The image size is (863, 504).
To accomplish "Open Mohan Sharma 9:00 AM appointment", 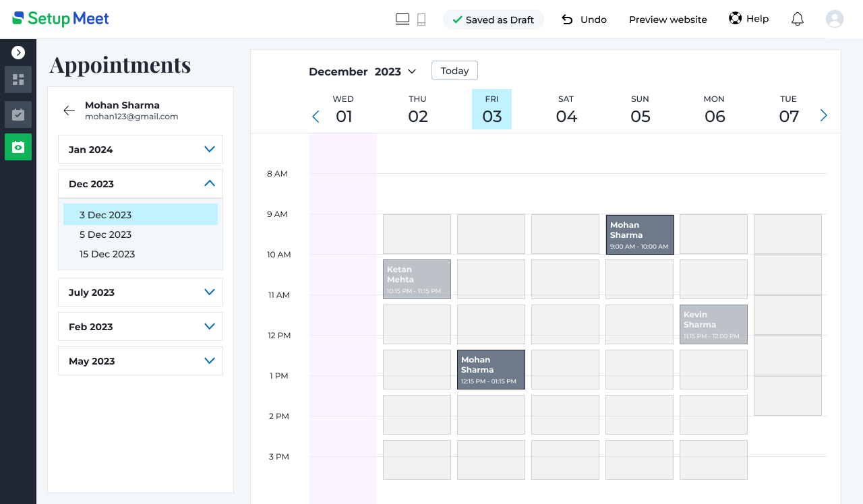I will (x=639, y=234).
